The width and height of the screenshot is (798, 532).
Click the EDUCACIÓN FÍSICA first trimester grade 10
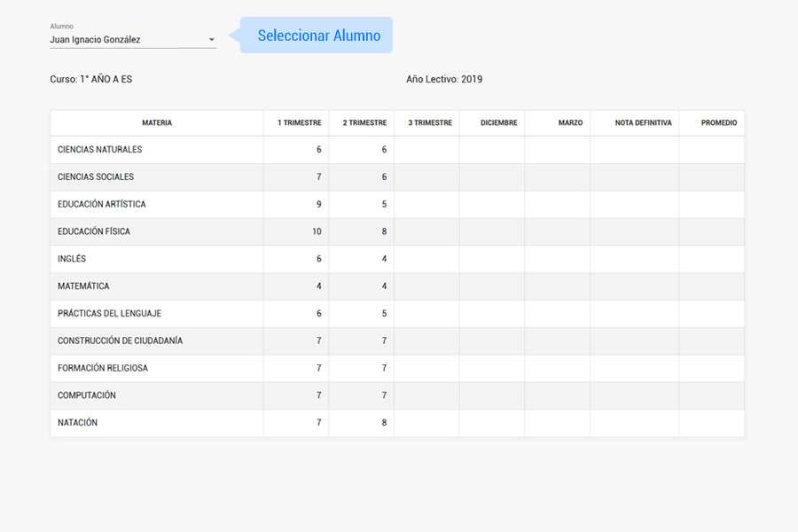(316, 232)
